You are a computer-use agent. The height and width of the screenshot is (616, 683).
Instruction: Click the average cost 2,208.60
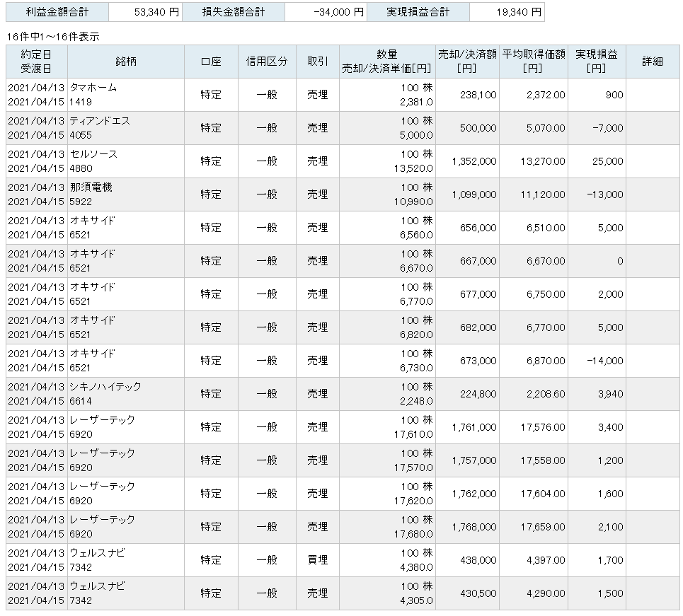pyautogui.click(x=546, y=394)
